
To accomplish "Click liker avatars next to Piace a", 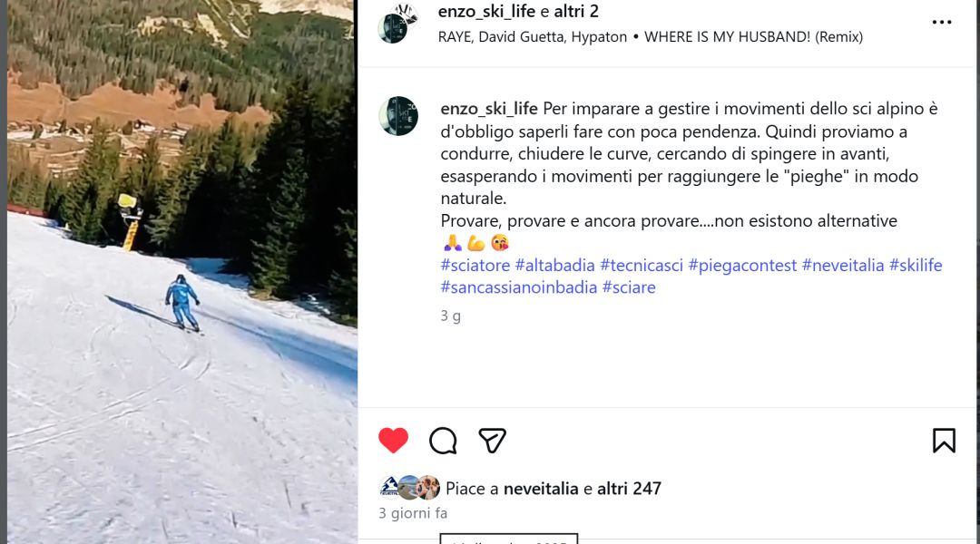I will coord(409,488).
